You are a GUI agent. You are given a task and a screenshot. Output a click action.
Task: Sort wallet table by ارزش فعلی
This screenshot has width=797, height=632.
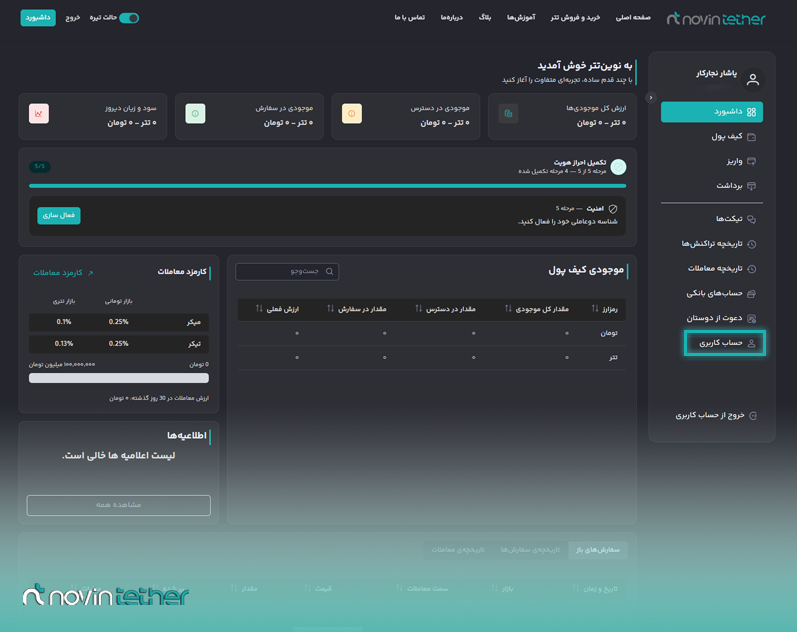pyautogui.click(x=278, y=309)
